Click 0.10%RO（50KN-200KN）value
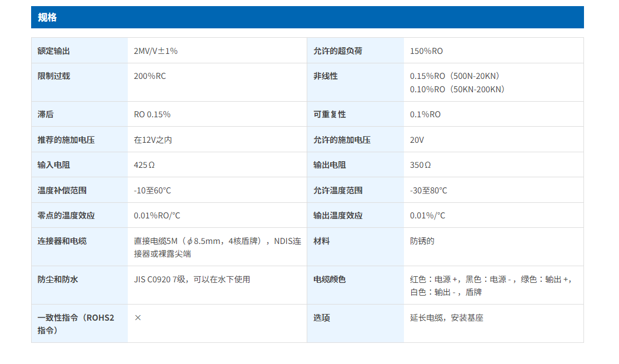The image size is (619, 364). 459,89
